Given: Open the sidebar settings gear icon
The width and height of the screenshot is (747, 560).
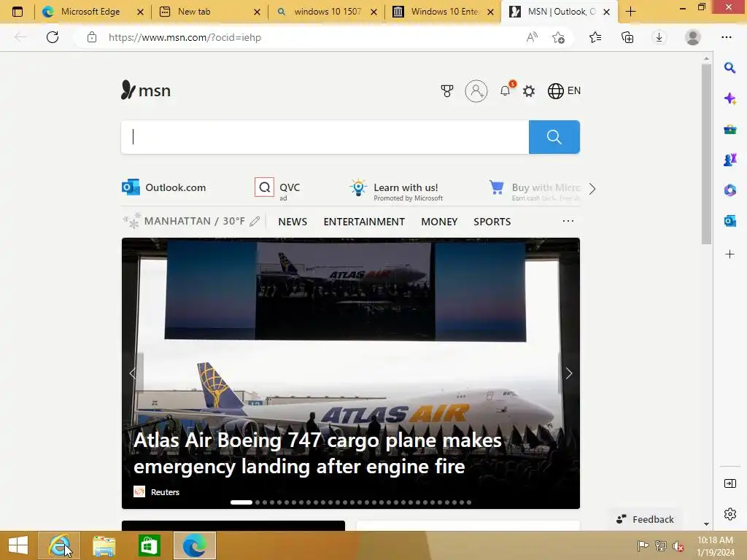Looking at the screenshot, I should pyautogui.click(x=729, y=514).
